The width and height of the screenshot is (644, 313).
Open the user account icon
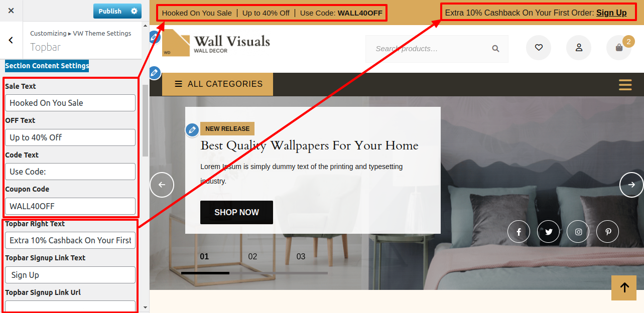click(x=579, y=48)
